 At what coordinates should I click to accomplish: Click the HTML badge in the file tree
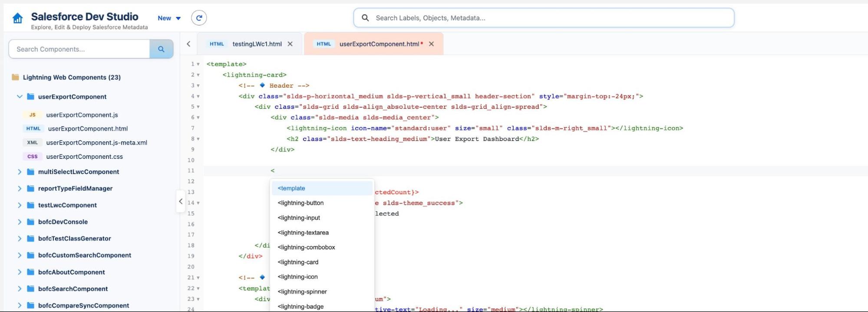[33, 128]
